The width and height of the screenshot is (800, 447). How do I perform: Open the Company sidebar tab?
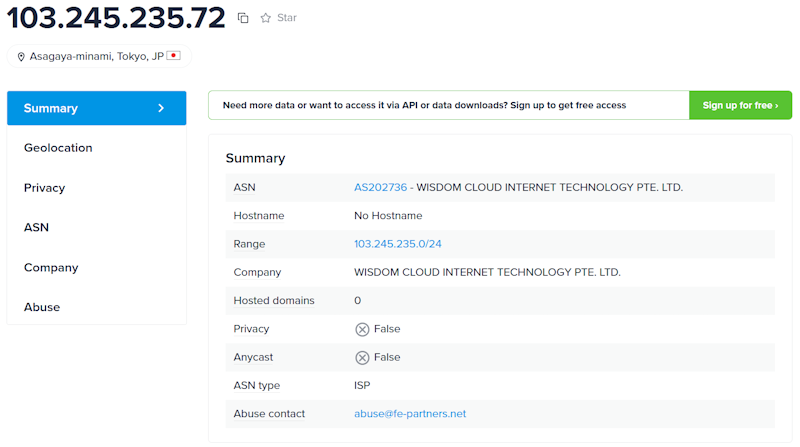coord(50,268)
